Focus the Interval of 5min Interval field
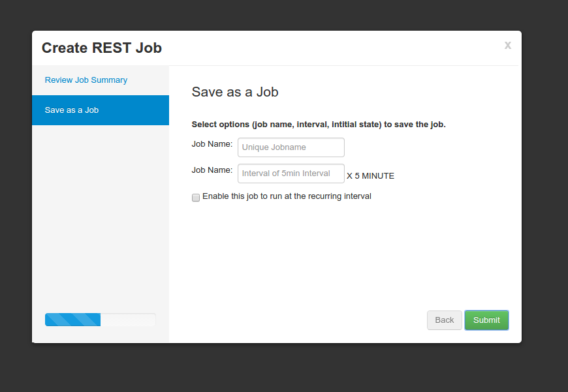This screenshot has width=568, height=392. point(291,173)
